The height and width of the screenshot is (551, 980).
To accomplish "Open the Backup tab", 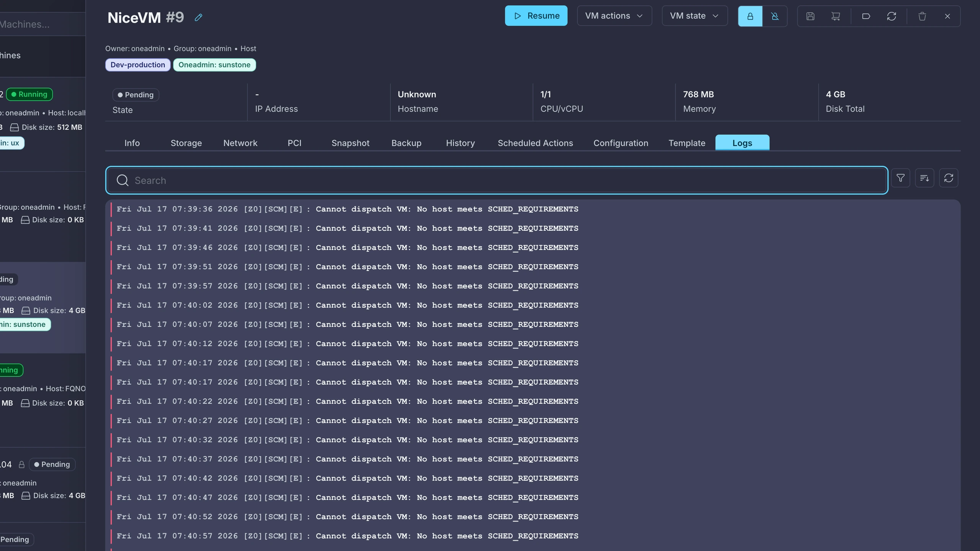I will point(406,143).
